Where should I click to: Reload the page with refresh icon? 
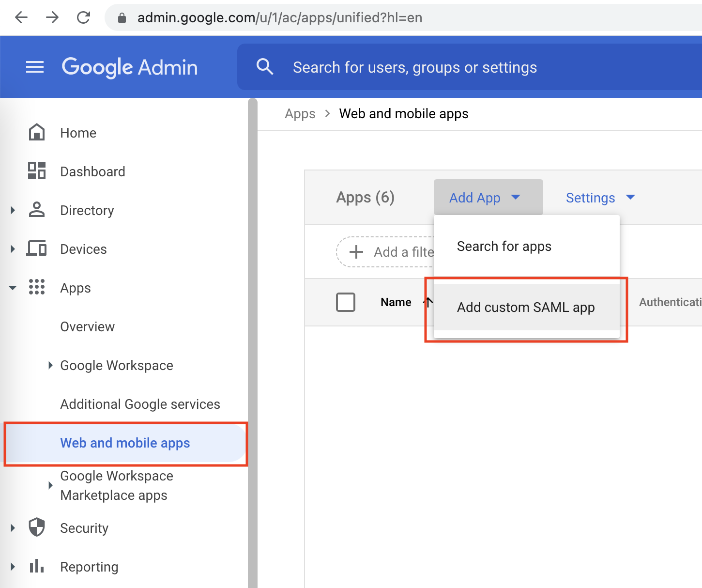(x=84, y=17)
